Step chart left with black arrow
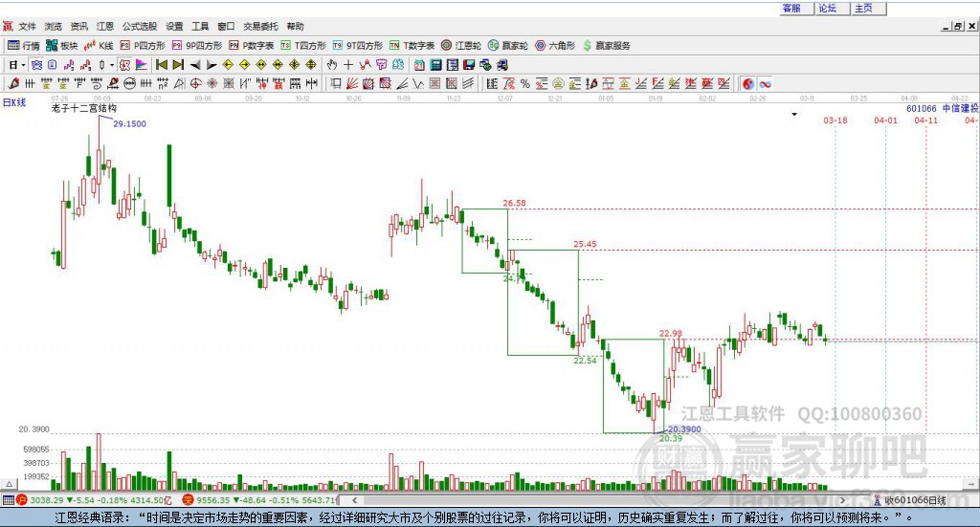 (195, 65)
